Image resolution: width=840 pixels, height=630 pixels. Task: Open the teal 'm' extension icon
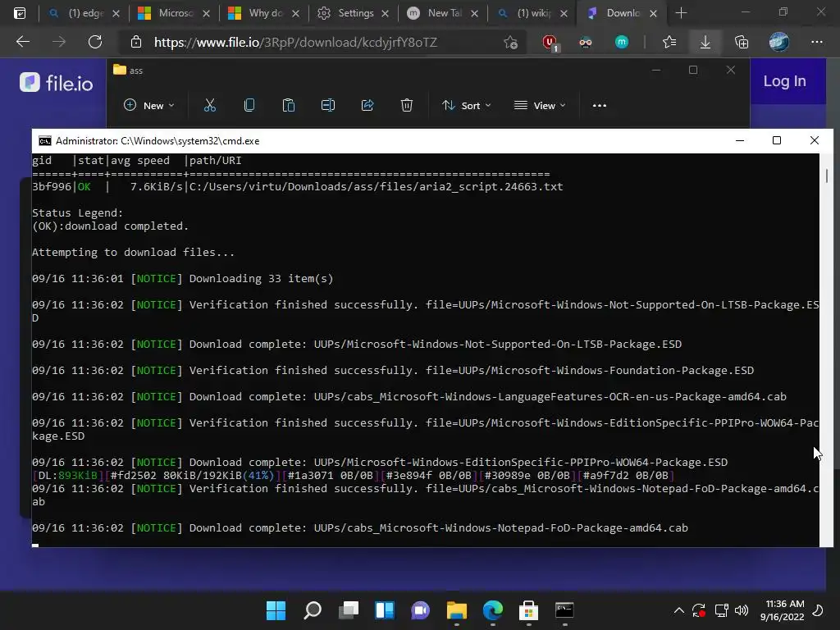pos(622,42)
